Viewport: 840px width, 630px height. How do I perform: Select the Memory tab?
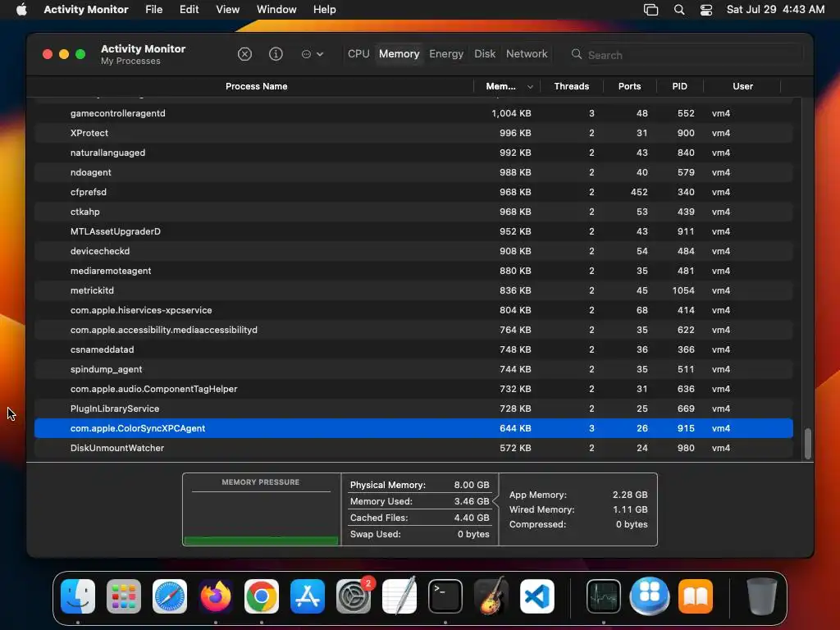coord(399,54)
